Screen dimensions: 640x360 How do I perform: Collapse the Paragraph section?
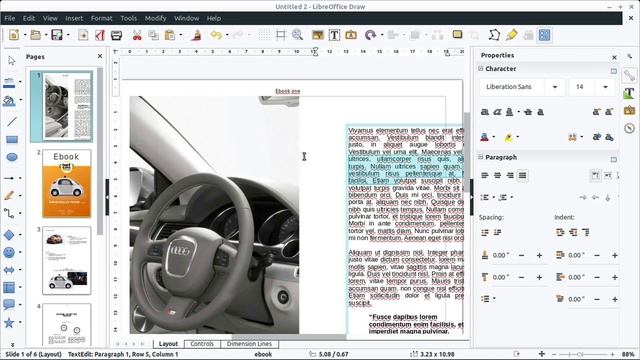coord(481,157)
